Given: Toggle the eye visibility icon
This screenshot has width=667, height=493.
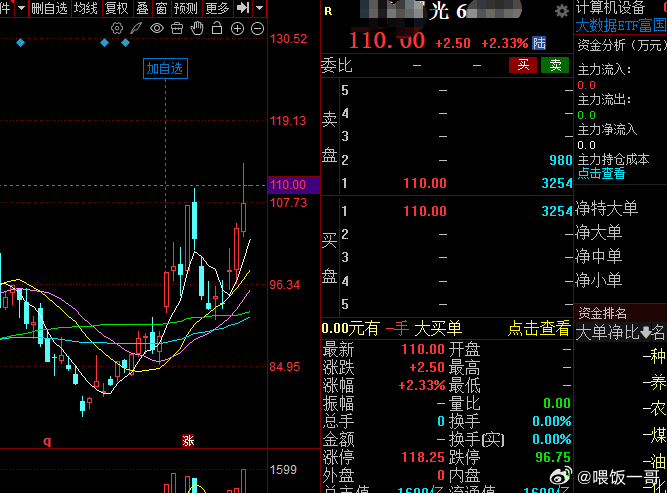Looking at the screenshot, I should coord(157,28).
